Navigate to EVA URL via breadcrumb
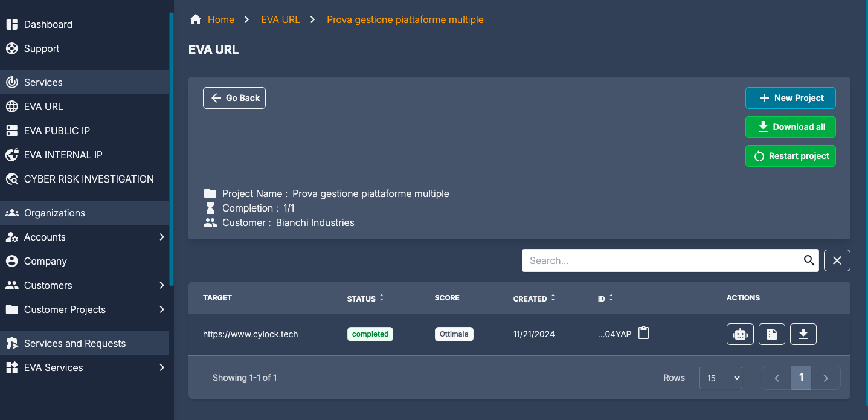This screenshot has height=420, width=868. pyautogui.click(x=280, y=19)
